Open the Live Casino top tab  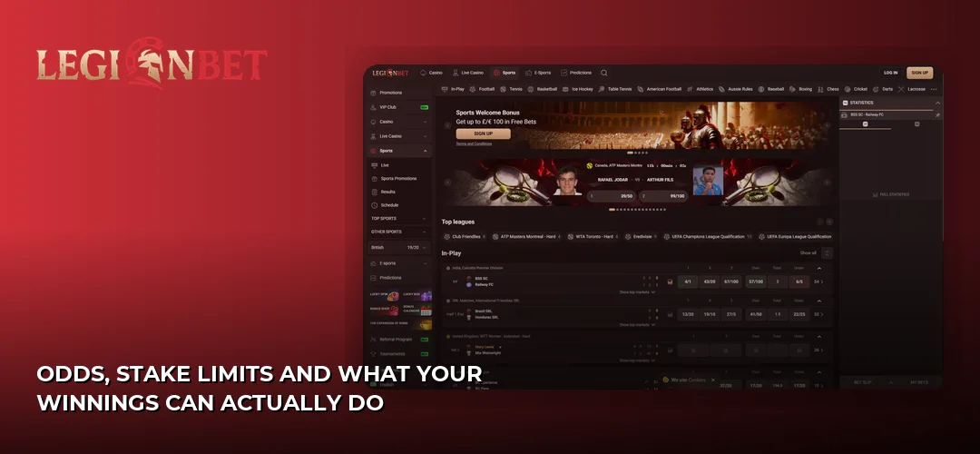(468, 73)
